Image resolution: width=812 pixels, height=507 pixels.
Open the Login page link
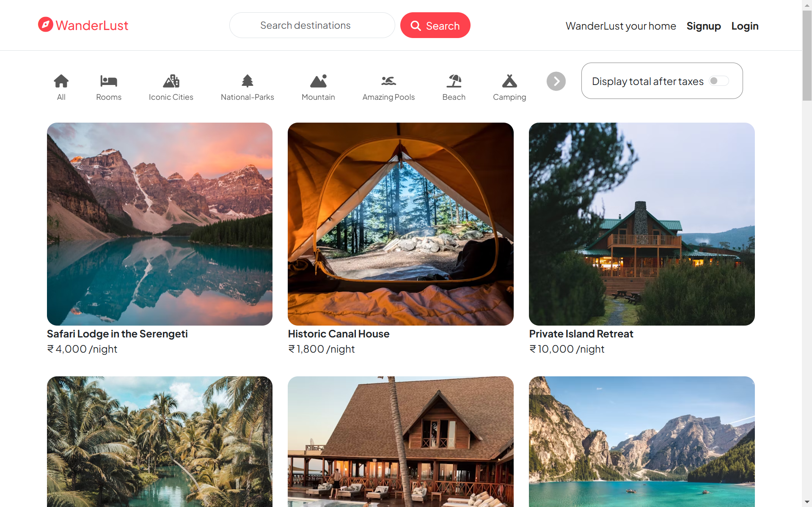tap(745, 26)
